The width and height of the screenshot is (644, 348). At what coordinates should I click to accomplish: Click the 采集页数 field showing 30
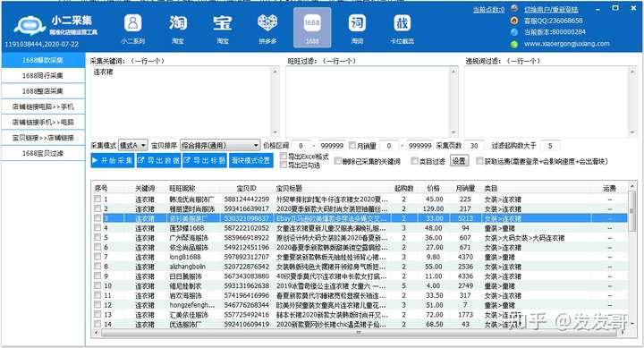pos(474,146)
